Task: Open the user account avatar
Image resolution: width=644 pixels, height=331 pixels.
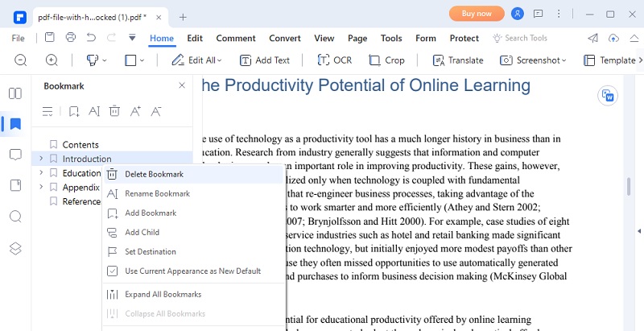Action: pyautogui.click(x=518, y=14)
